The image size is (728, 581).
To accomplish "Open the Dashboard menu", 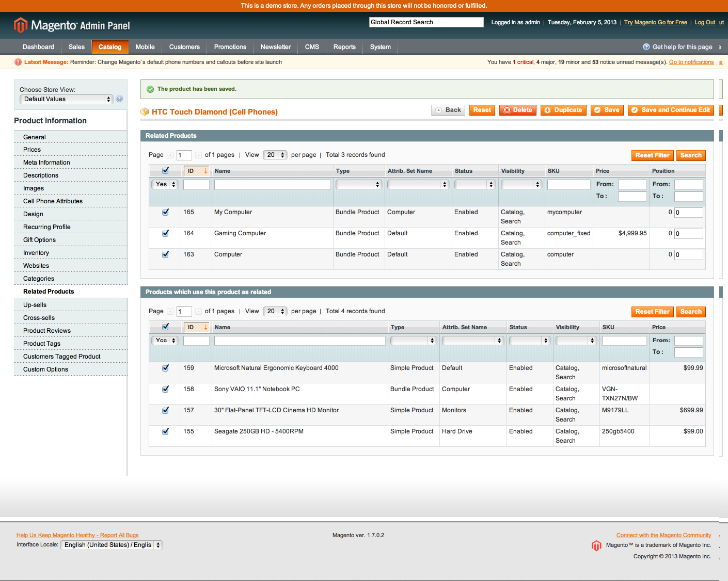I will 38,47.
